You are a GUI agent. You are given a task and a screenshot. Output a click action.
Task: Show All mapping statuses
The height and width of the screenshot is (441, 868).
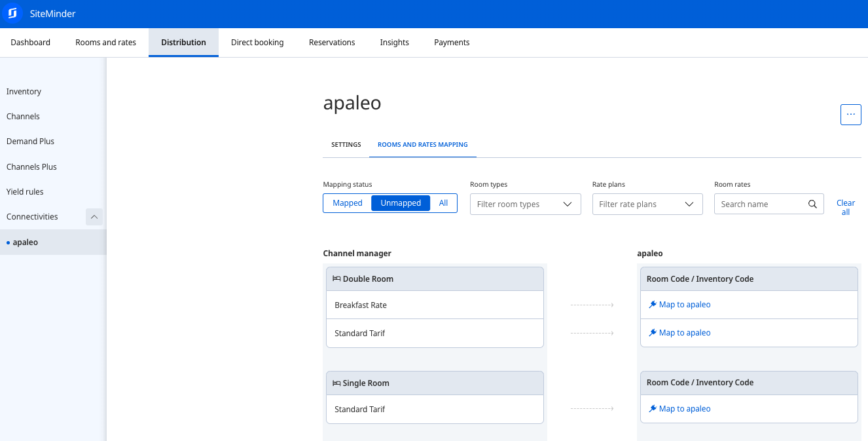(x=443, y=203)
